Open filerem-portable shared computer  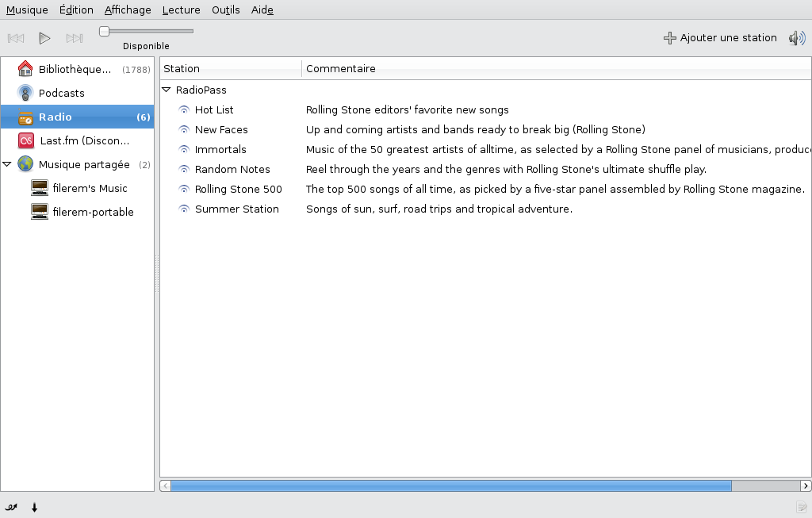92,212
